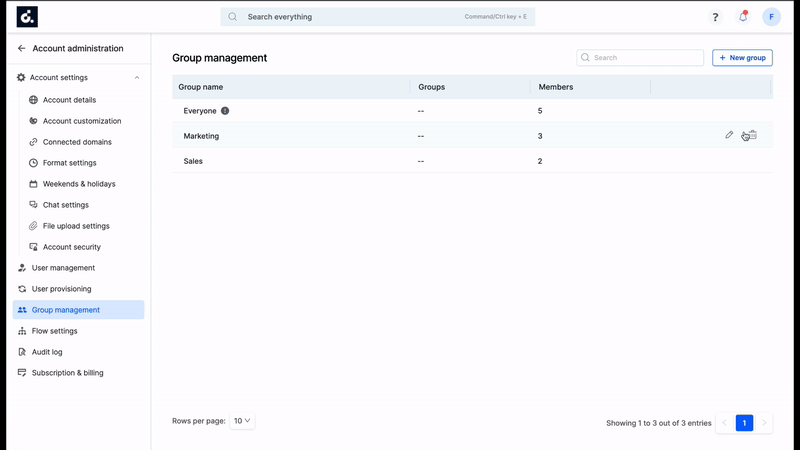The height and width of the screenshot is (450, 800).
Task: Click the Subscription & billing card icon
Action: [22, 373]
